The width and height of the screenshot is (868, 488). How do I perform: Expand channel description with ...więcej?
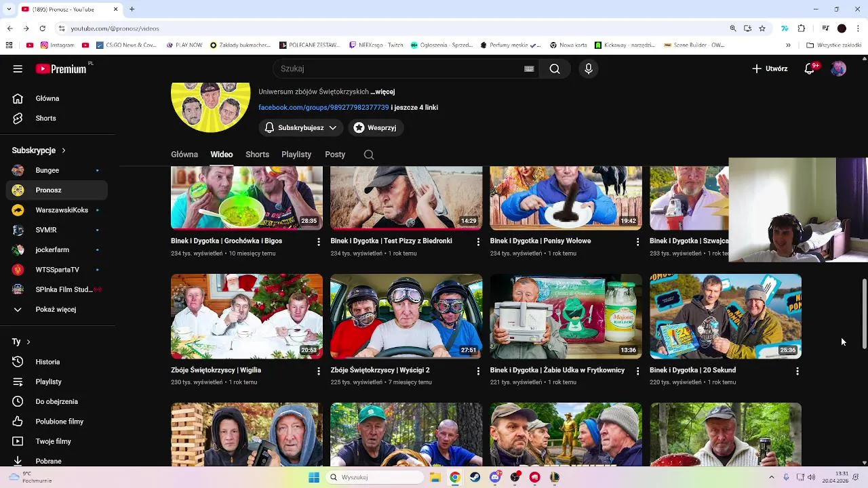coord(382,91)
